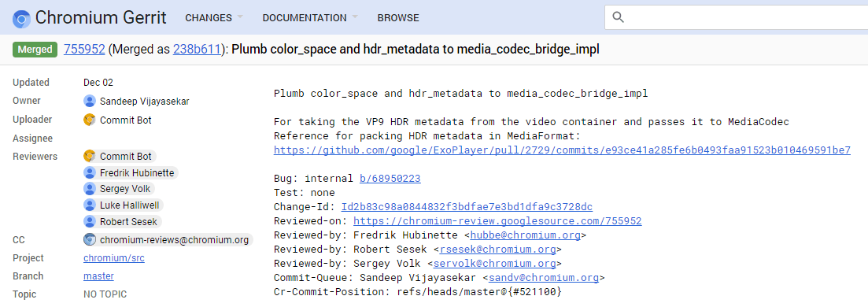868x307 pixels.
Task: Click the Merged status badge
Action: [35, 50]
